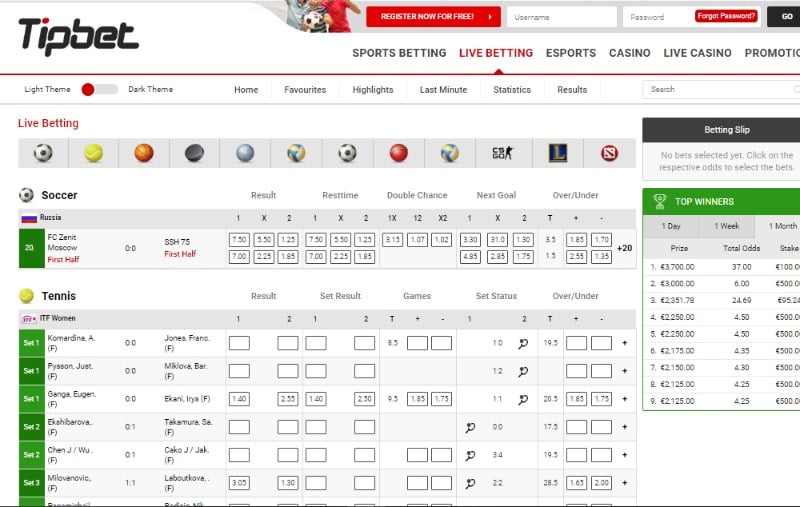Open the Esports menu
The image size is (800, 507).
point(571,53)
